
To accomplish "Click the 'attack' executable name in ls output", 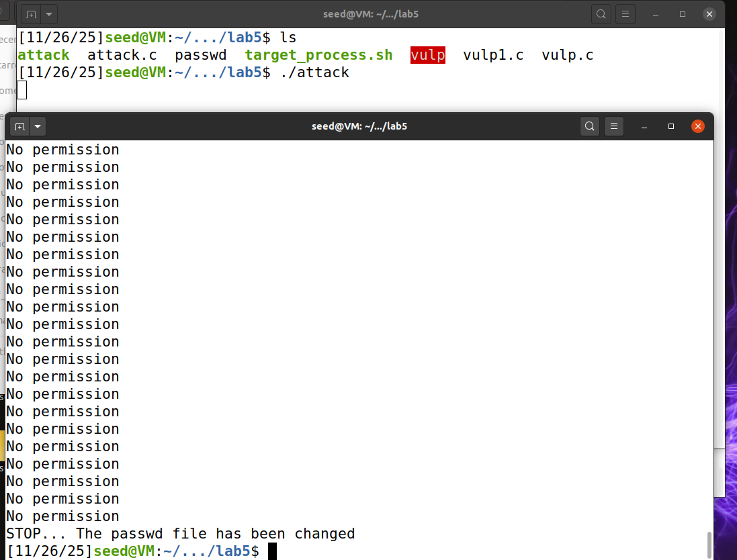I will tap(44, 55).
